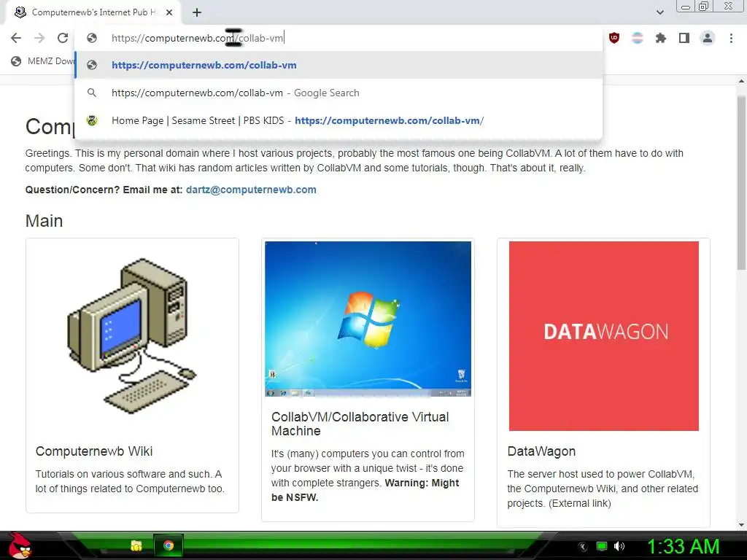The image size is (747, 560).
Task: Open the file explorer taskbar icon
Action: 136,545
